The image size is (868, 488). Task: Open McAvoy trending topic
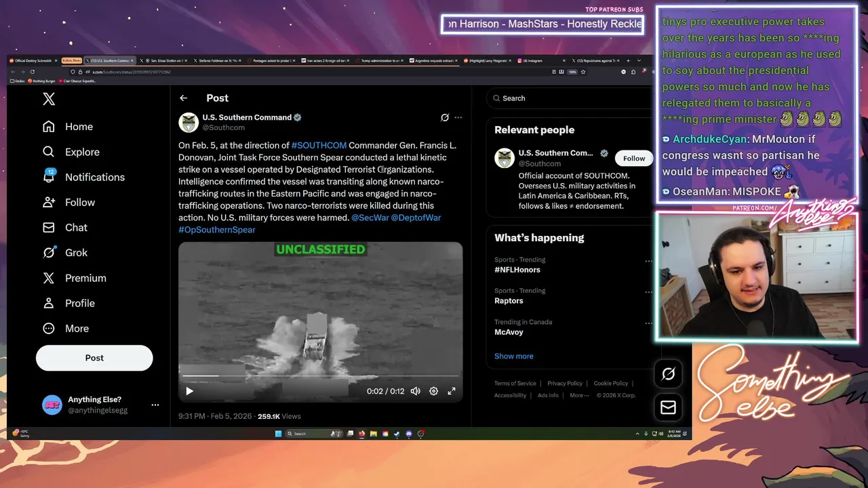(x=509, y=332)
